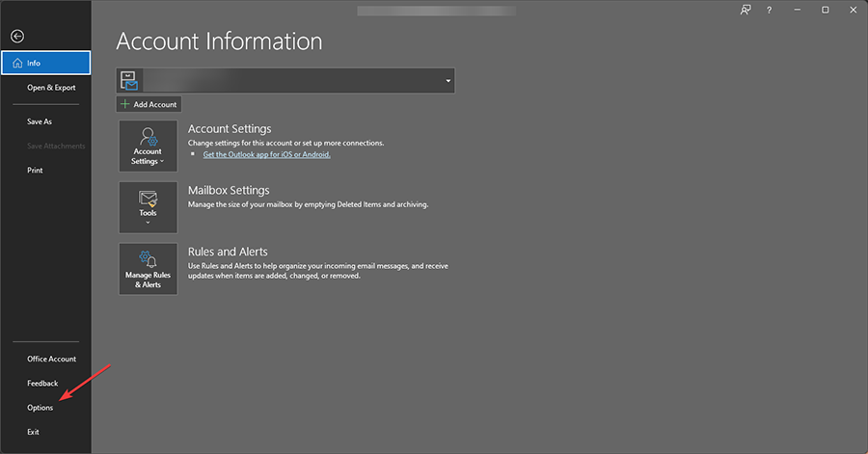
Task: Click the Account Settings heading text
Action: click(x=230, y=129)
